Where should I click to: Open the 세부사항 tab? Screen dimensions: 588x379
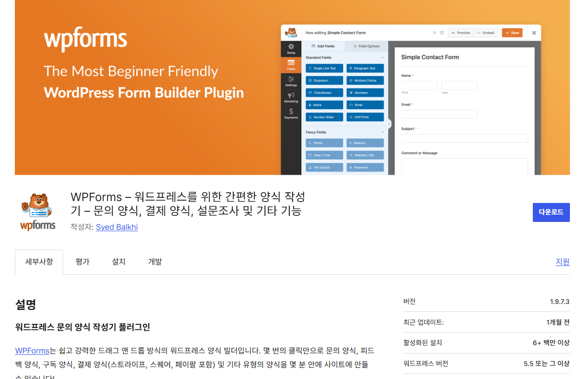pos(39,262)
